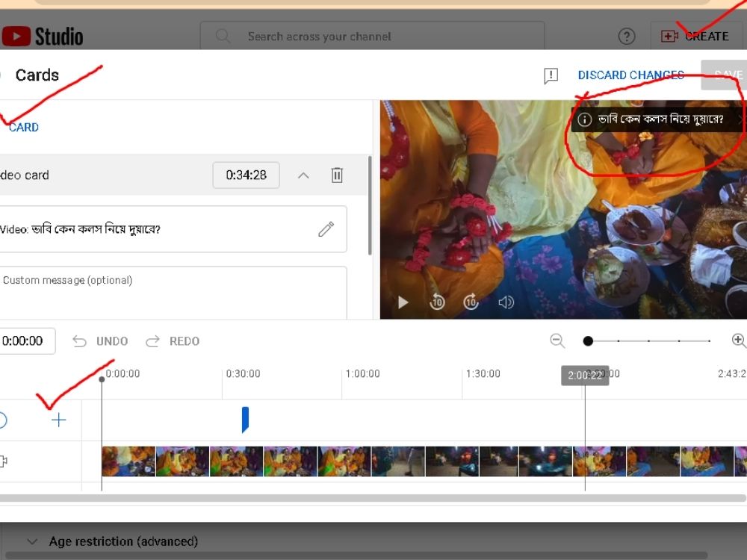The width and height of the screenshot is (747, 560).
Task: Click the Custom message field
Action: pos(173,293)
